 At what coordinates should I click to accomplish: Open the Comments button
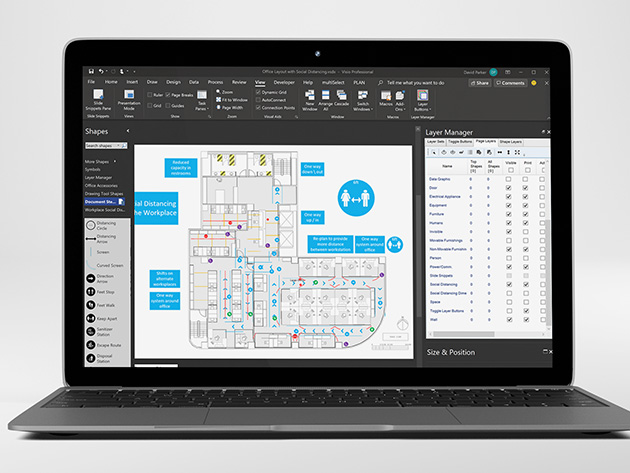click(511, 83)
